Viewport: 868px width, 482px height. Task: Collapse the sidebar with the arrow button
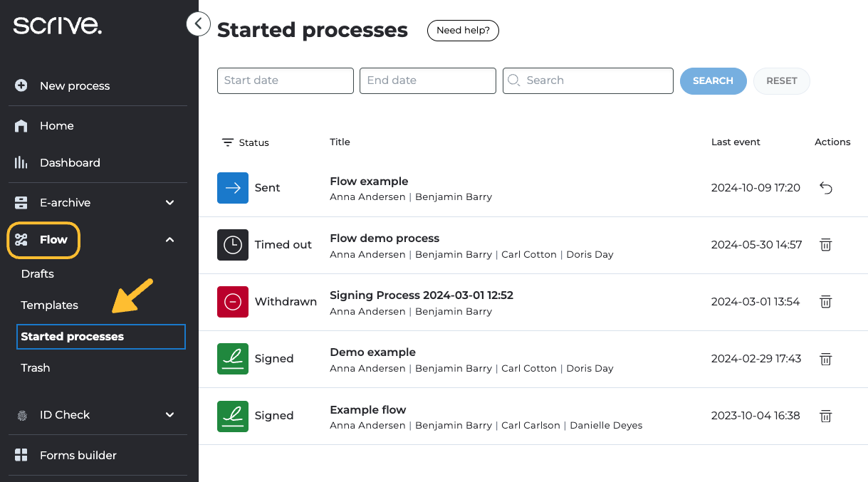198,24
